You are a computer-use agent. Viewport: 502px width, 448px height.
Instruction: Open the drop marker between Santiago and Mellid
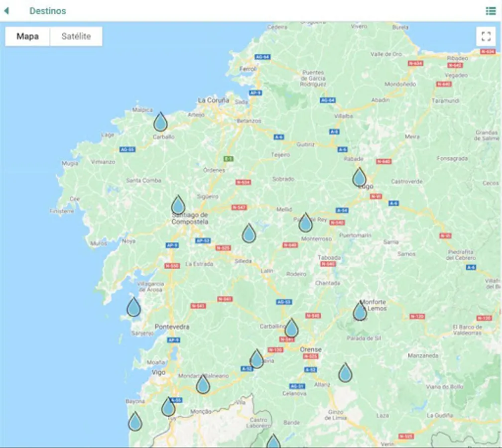click(249, 233)
